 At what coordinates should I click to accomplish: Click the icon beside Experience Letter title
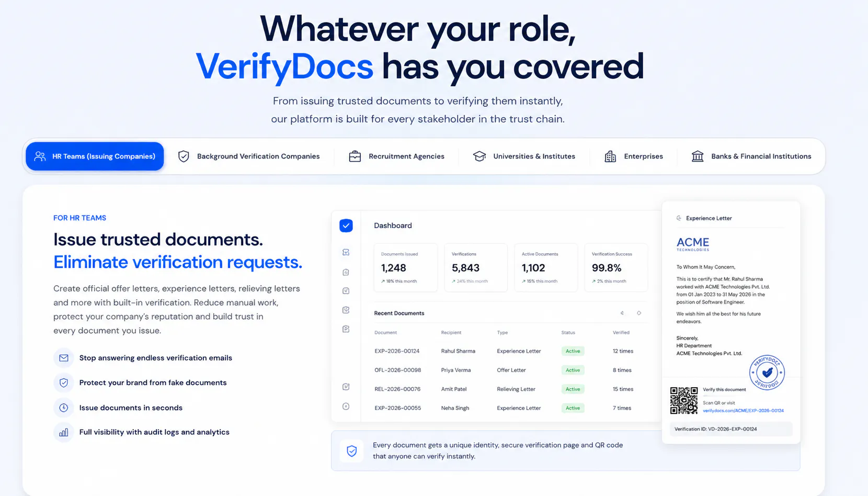click(x=679, y=218)
